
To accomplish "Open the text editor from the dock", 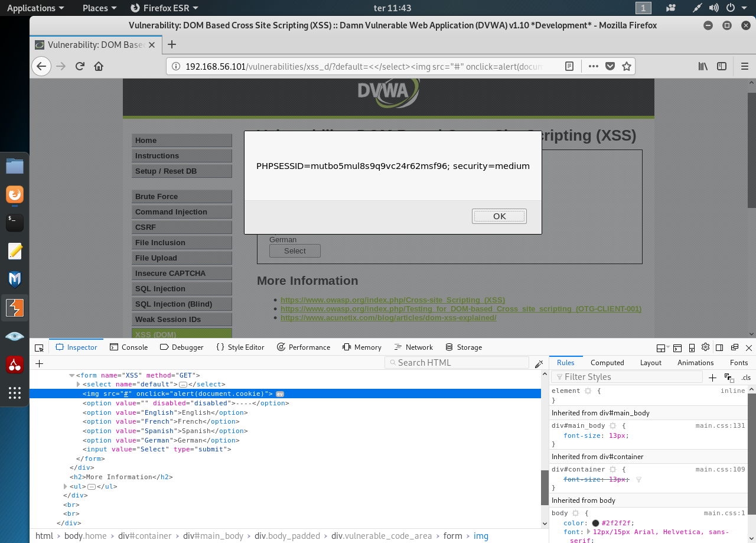I will click(x=15, y=251).
